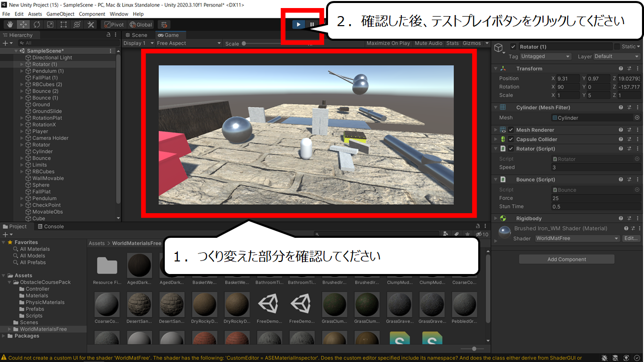Image resolution: width=644 pixels, height=362 pixels.
Task: Open the GameObject menu
Action: tap(60, 14)
